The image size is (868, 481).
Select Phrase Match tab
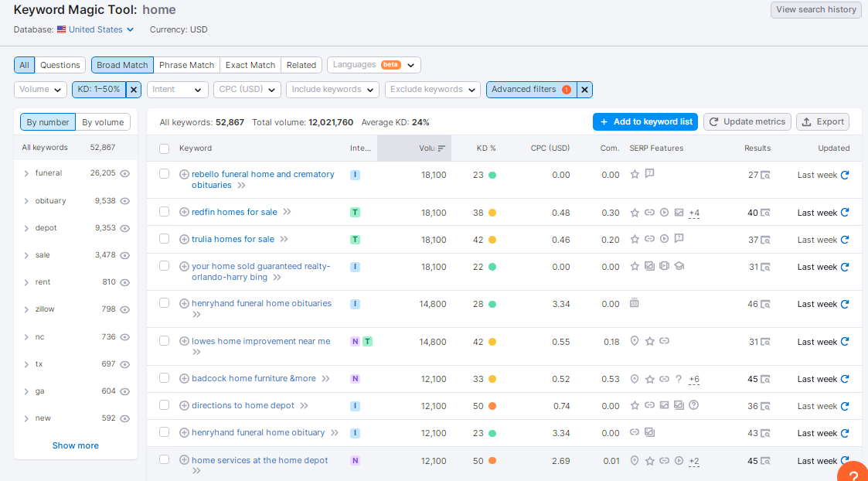click(186, 65)
